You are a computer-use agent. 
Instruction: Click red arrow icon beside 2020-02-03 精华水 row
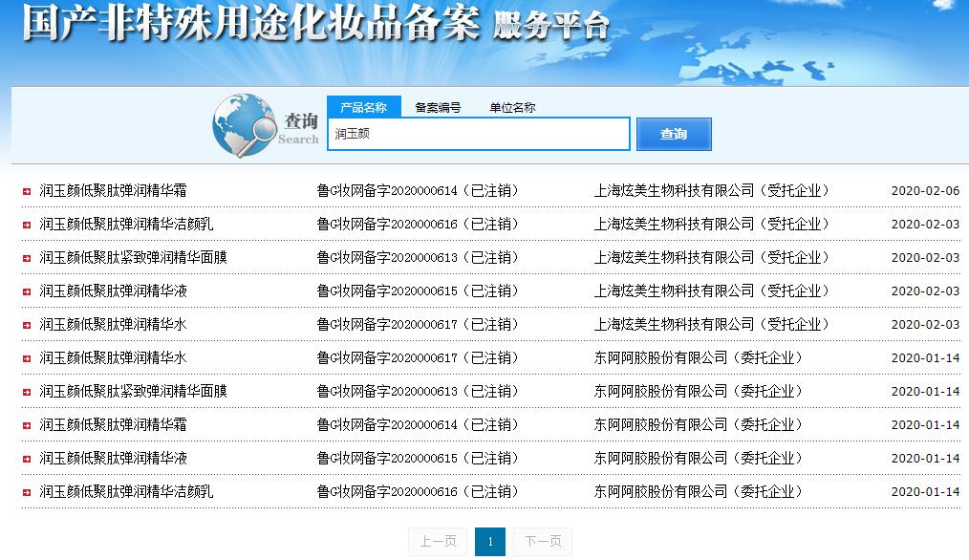pyautogui.click(x=27, y=325)
